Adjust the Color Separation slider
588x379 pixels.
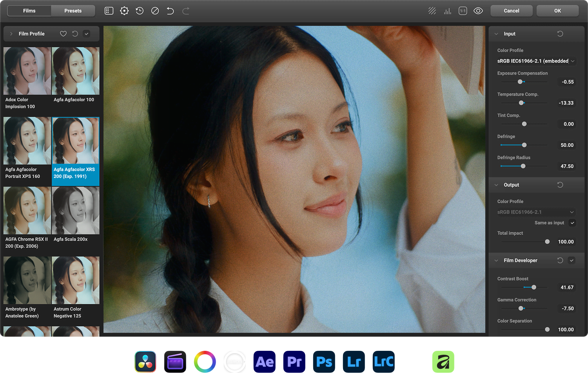pos(547,330)
